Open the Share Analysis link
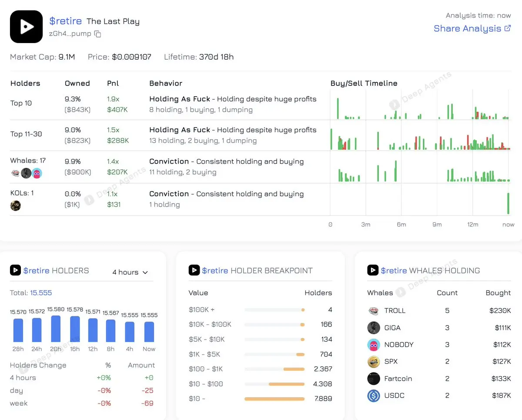Image resolution: width=522 pixels, height=420 pixels. coord(472,28)
